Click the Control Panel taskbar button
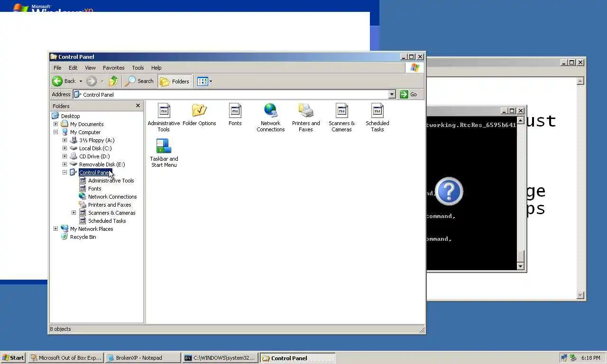Viewport: 607px width, 364px height. [x=298, y=358]
